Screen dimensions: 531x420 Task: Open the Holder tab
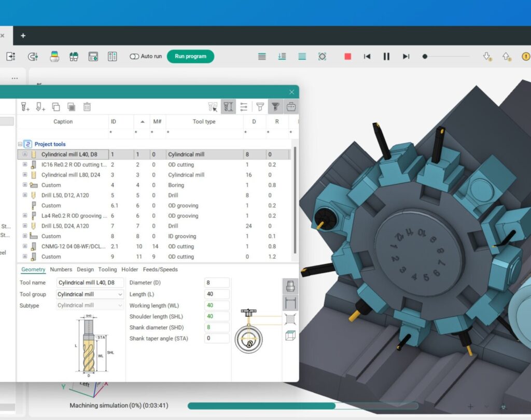click(130, 270)
